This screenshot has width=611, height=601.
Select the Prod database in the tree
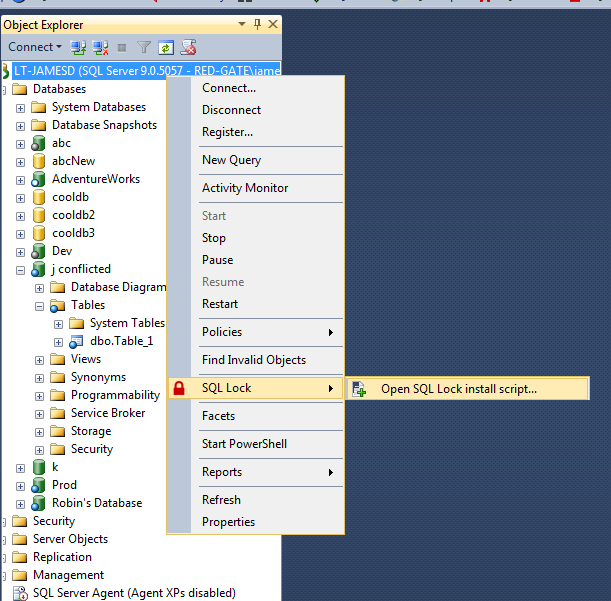[x=64, y=485]
